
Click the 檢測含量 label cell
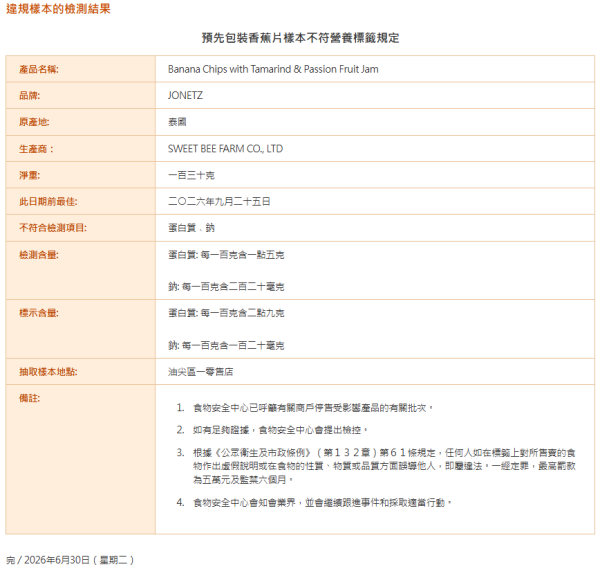(81, 271)
